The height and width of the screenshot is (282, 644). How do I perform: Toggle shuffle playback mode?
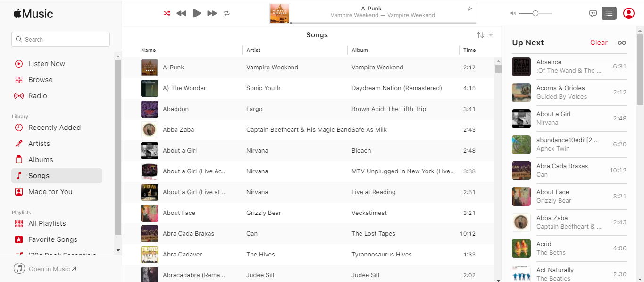point(167,13)
